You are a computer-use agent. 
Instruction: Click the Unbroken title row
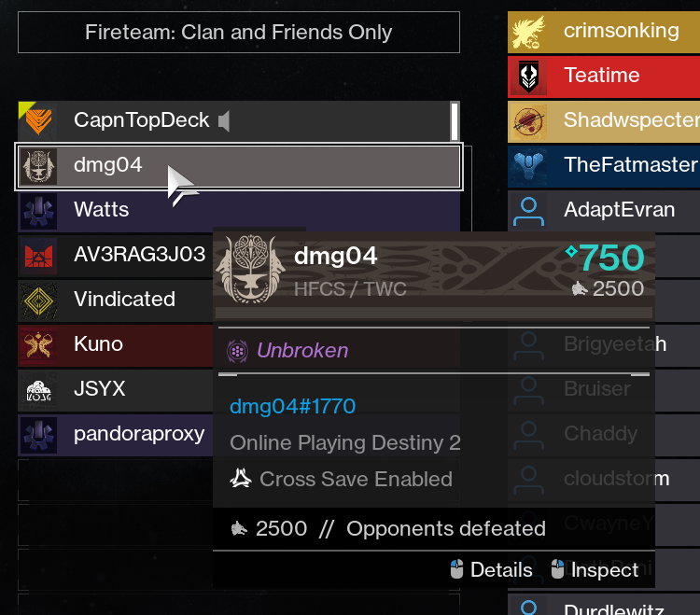(433, 350)
